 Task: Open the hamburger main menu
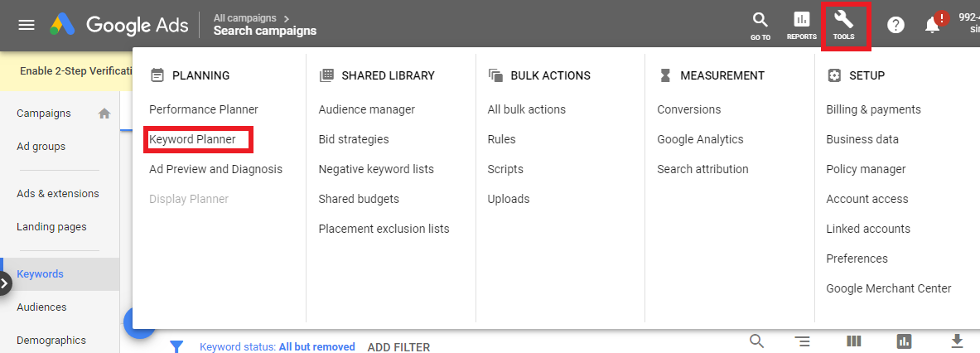[x=27, y=25]
